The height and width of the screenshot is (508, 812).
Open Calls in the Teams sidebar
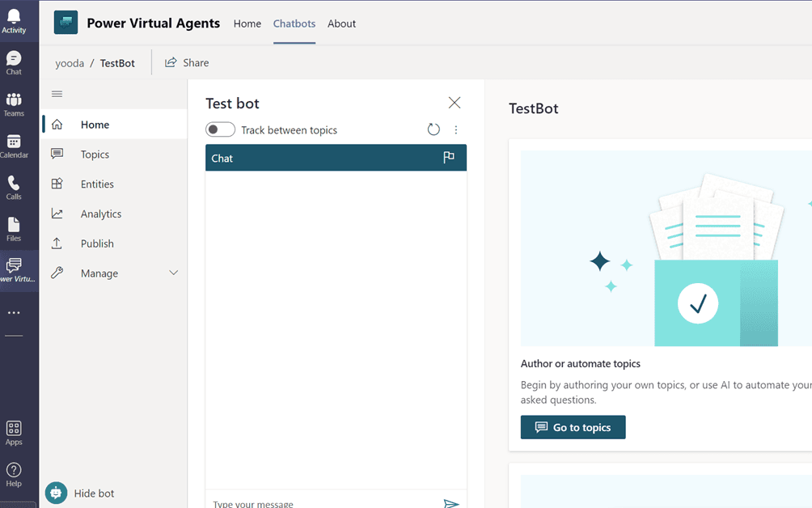pos(14,188)
